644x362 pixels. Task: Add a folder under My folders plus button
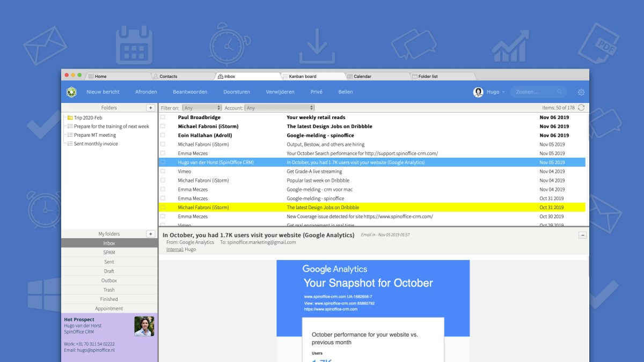click(x=151, y=234)
